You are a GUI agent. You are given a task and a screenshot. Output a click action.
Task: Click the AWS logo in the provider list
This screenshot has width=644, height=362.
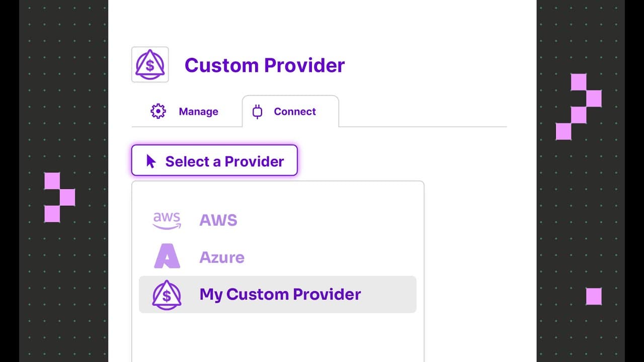coord(167,220)
